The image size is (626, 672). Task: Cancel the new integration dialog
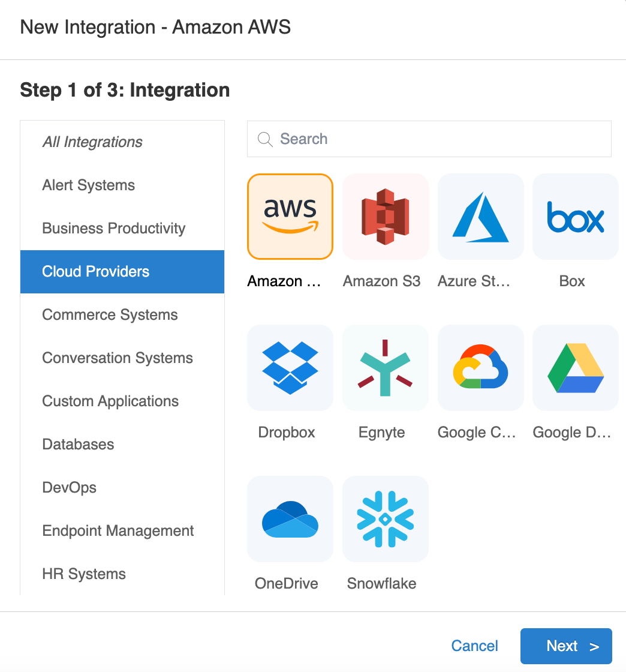(x=474, y=646)
